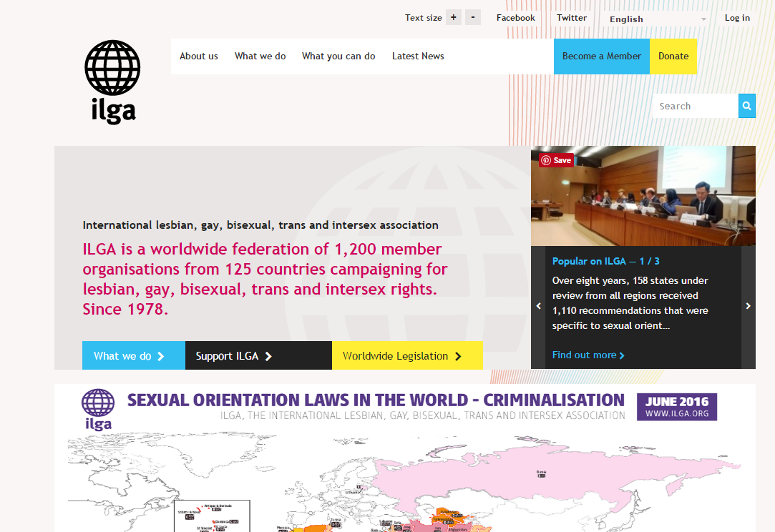Increase text size with plus button
The width and height of the screenshot is (775, 532).
[x=453, y=17]
